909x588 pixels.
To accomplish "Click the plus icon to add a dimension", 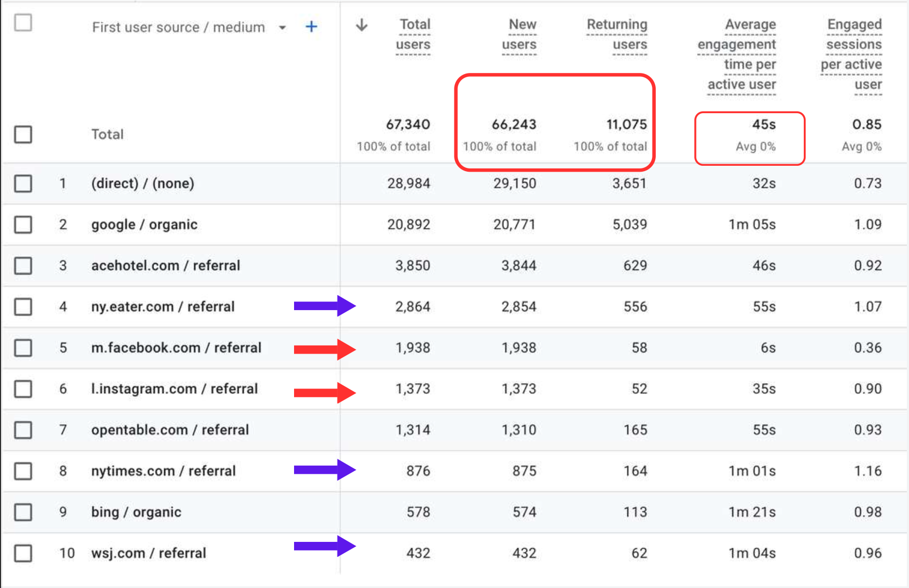I will [x=311, y=27].
